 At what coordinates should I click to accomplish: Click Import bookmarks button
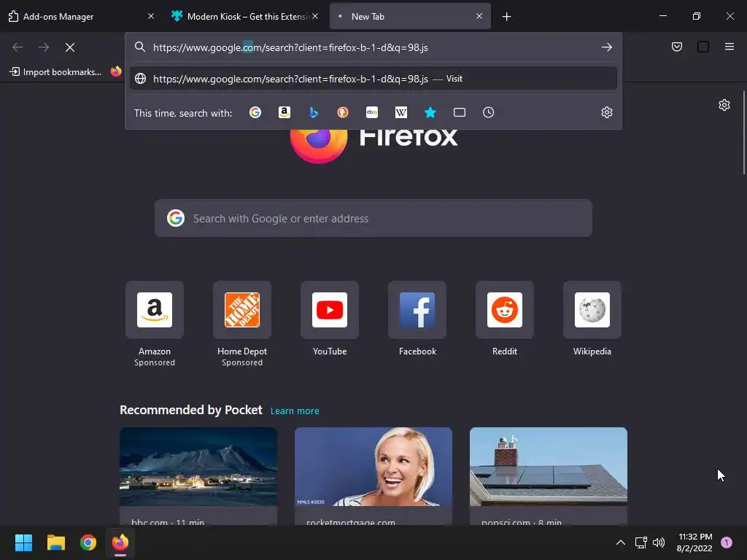point(55,72)
